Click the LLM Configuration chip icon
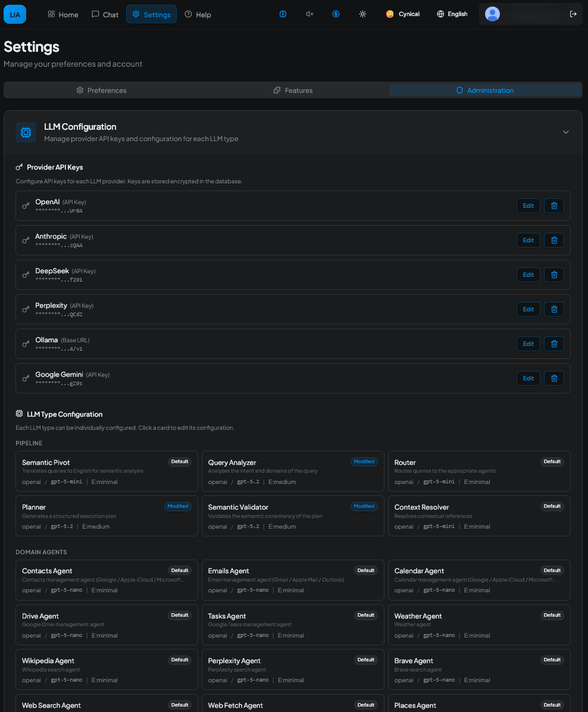The image size is (588, 712). 26,132
